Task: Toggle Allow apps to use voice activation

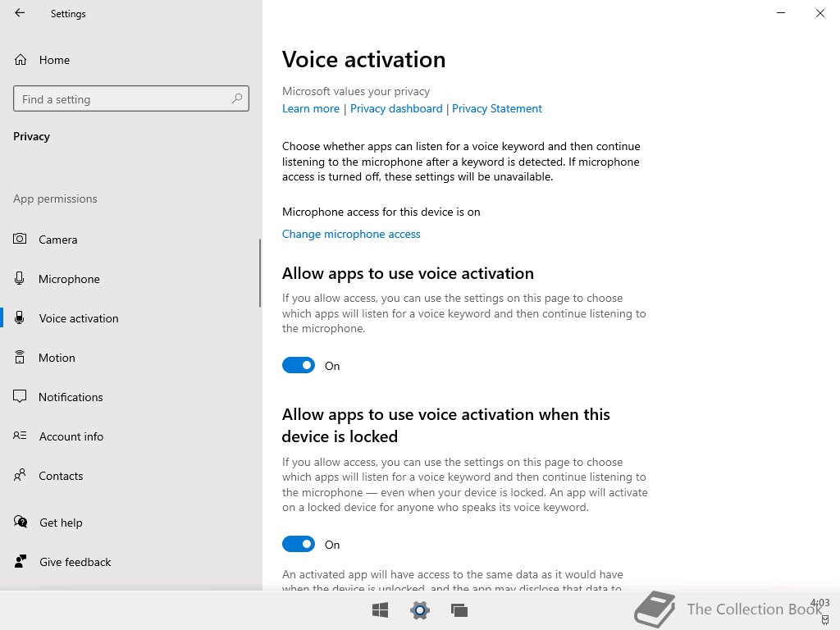Action: (299, 365)
